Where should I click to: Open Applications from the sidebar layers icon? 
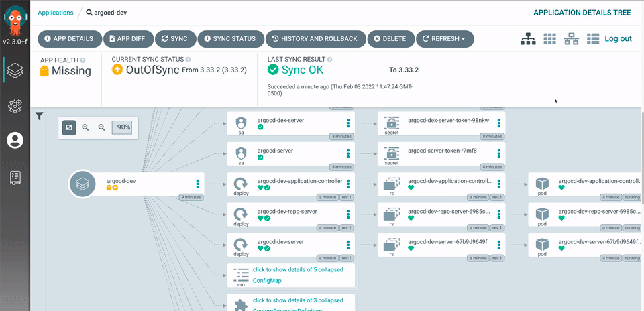15,70
